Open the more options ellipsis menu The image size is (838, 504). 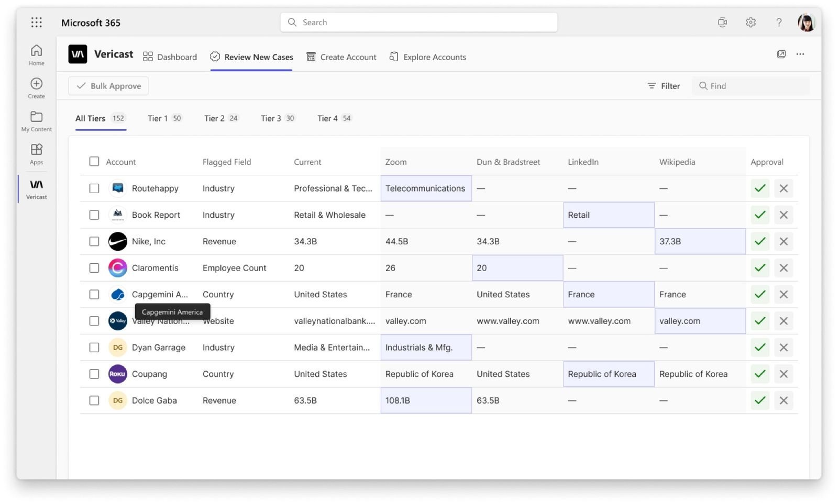(x=800, y=54)
